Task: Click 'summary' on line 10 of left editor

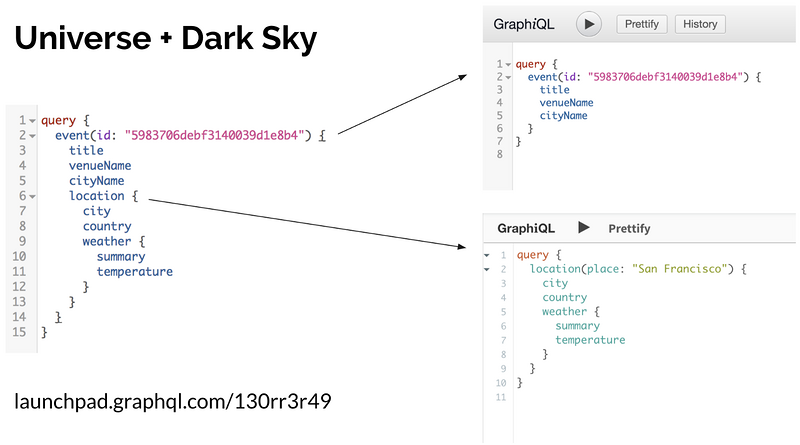Action: click(x=121, y=257)
